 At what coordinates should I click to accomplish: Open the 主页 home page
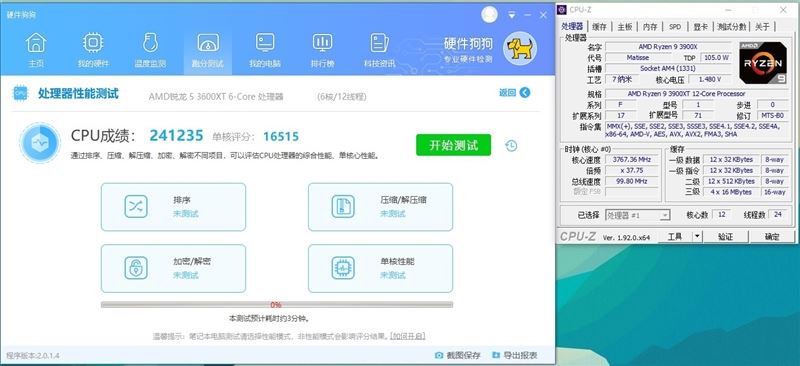(x=36, y=50)
